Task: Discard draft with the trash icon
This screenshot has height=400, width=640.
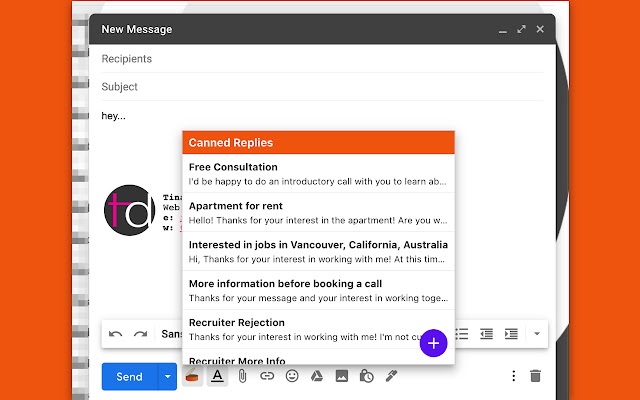Action: tap(535, 376)
